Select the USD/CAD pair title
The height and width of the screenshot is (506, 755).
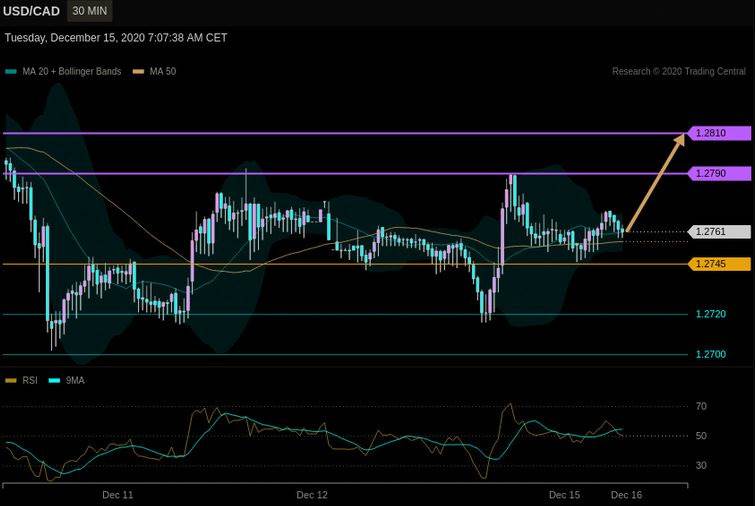32,11
